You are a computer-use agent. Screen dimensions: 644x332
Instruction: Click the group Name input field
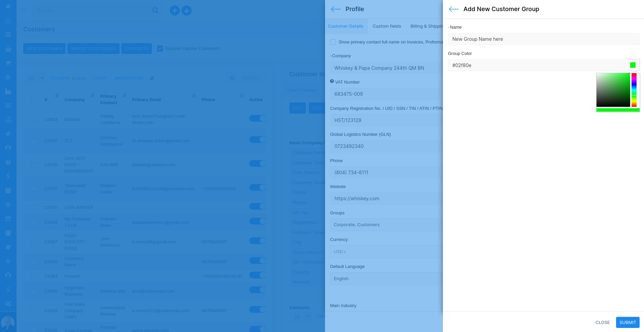tap(543, 39)
